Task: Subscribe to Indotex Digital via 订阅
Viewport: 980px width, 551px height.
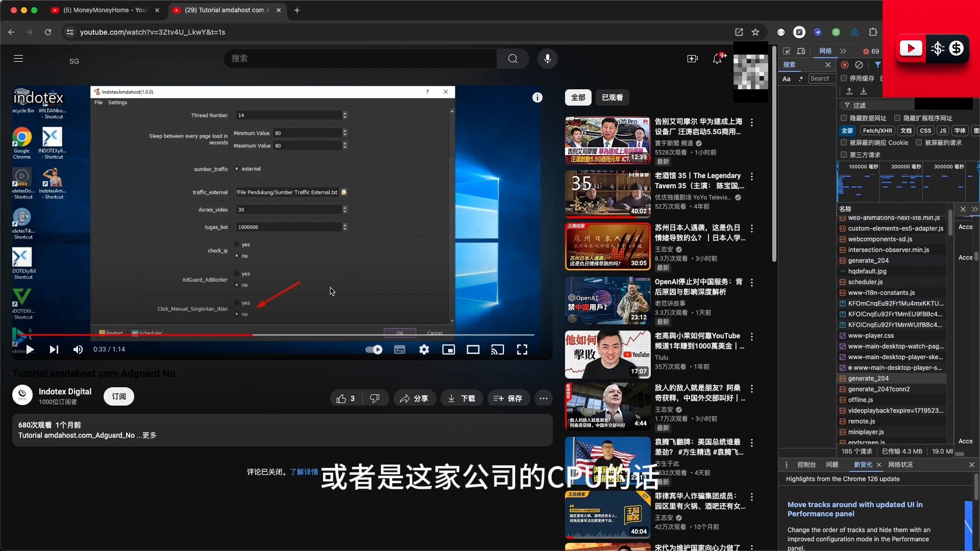Action: [119, 396]
